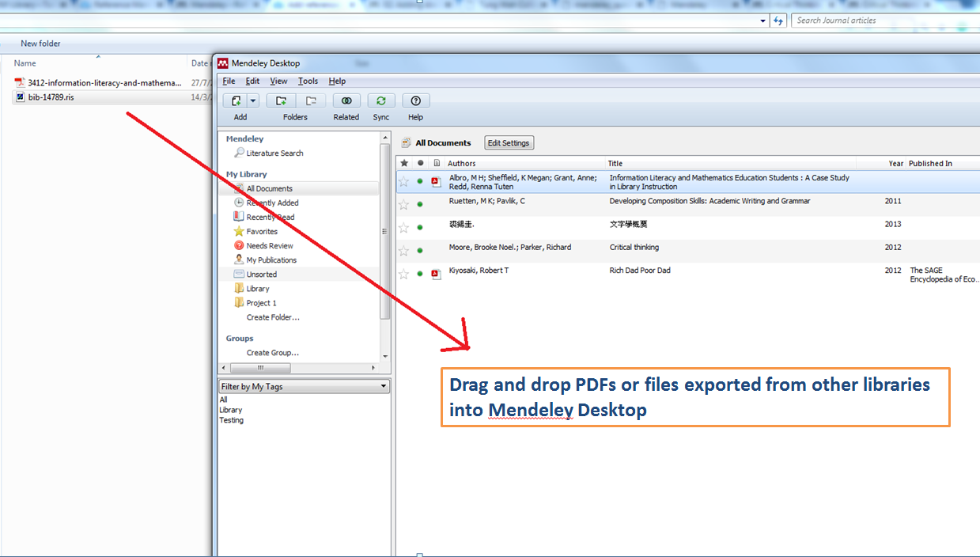
Task: Select the title Developing Composition Skills row
Action: pyautogui.click(x=709, y=201)
